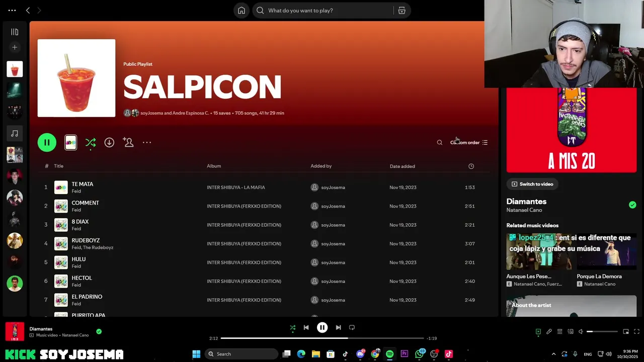Adjust the volume slider
The height and width of the screenshot is (362, 644).
[602, 332]
